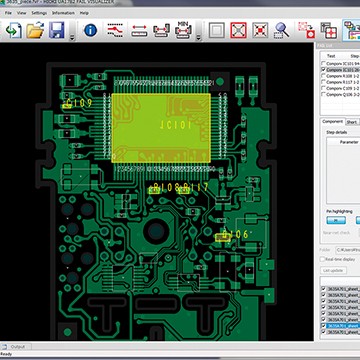Screen dimensions: 360x360
Task: Click the red dashed selection component icon
Action: tap(306, 30)
